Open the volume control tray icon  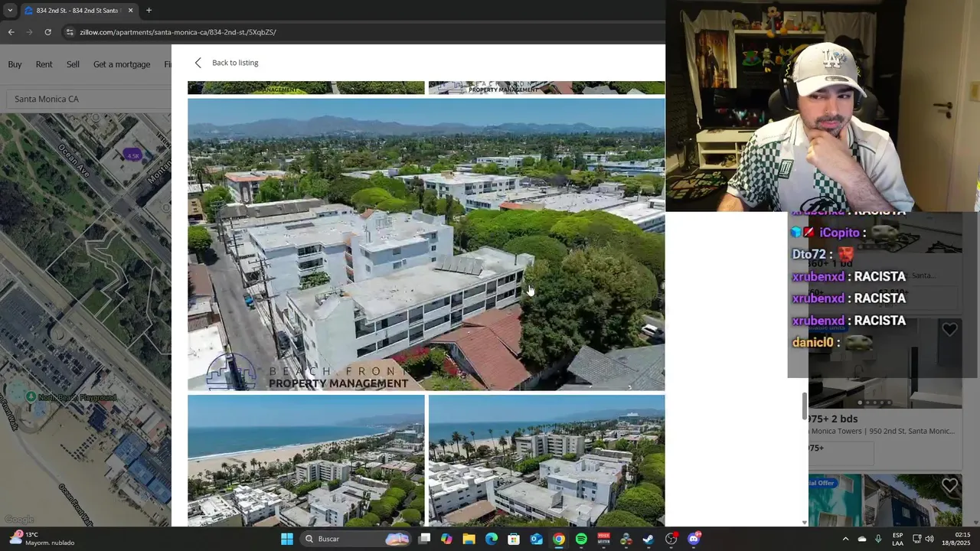[x=929, y=539]
